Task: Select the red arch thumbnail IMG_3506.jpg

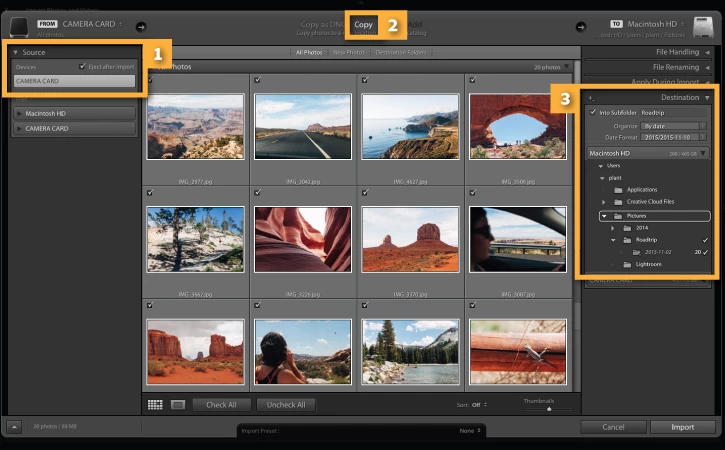Action: (518, 127)
